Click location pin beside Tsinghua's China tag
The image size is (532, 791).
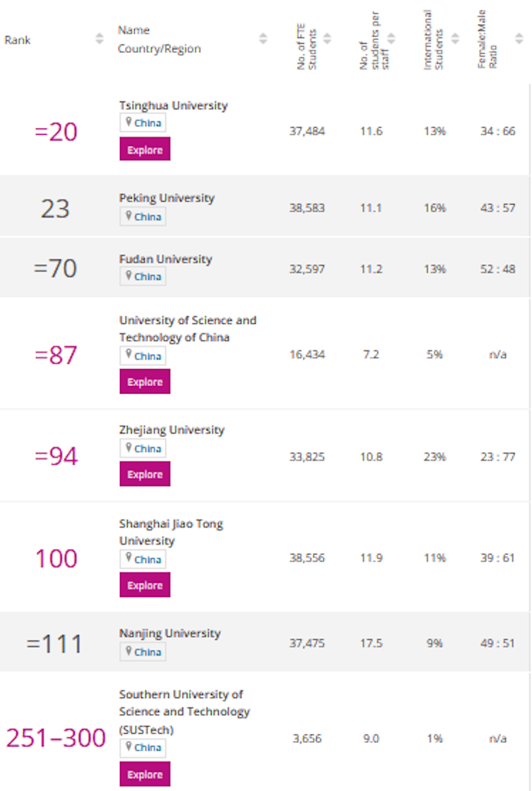(x=128, y=122)
